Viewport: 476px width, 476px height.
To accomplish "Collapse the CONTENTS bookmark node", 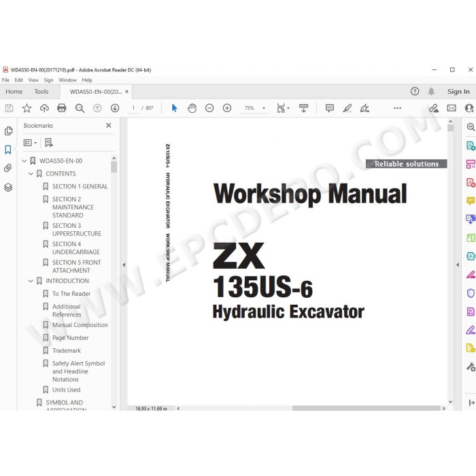I will tap(31, 173).
